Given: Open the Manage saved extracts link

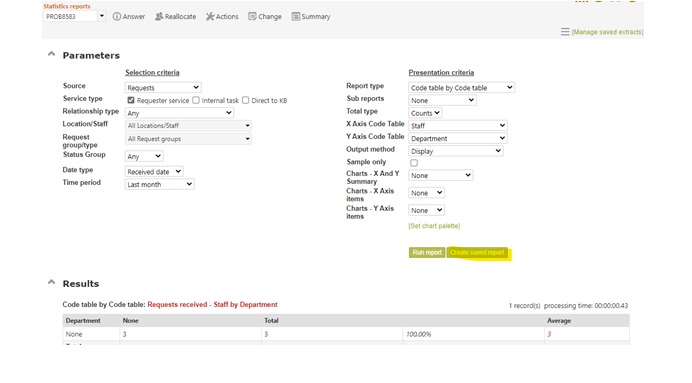Looking at the screenshot, I should [x=607, y=32].
